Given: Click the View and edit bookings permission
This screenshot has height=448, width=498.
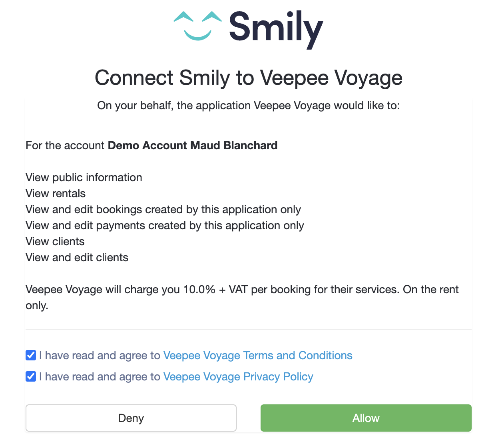Looking at the screenshot, I should tap(163, 209).
